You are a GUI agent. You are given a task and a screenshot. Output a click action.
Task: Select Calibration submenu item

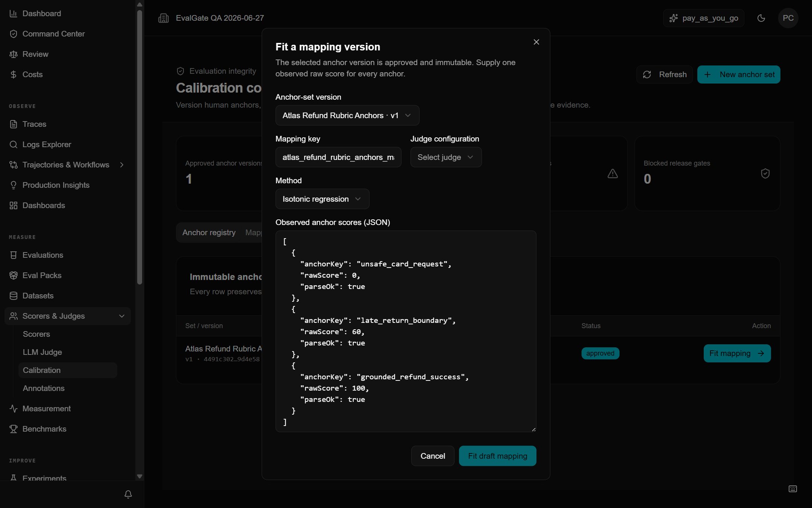pyautogui.click(x=68, y=370)
